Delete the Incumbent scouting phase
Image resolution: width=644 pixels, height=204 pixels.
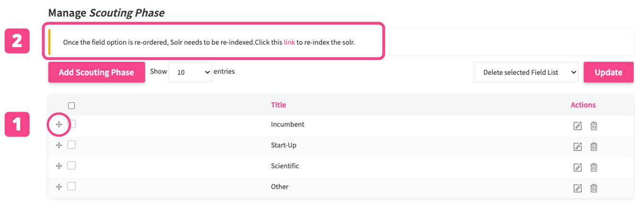point(594,126)
